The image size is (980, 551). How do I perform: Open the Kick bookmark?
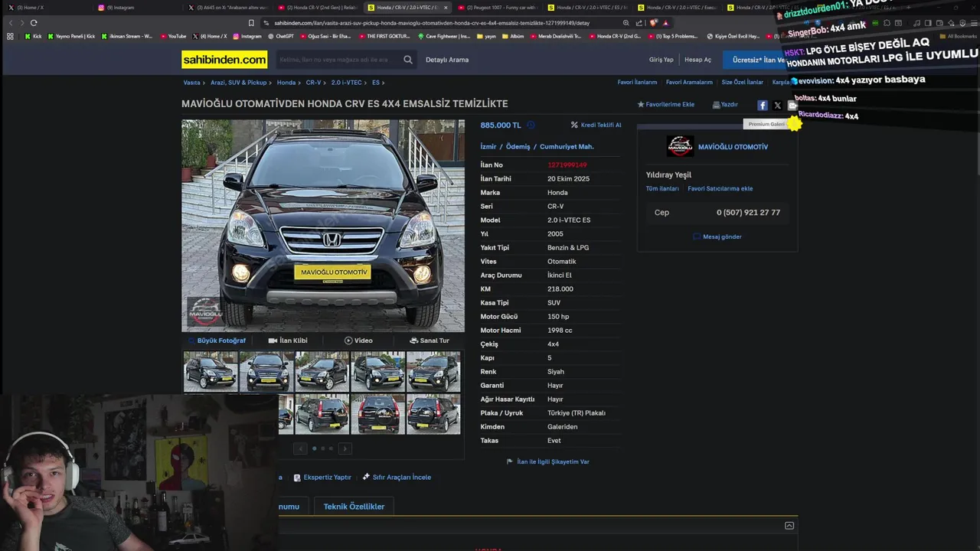click(33, 36)
